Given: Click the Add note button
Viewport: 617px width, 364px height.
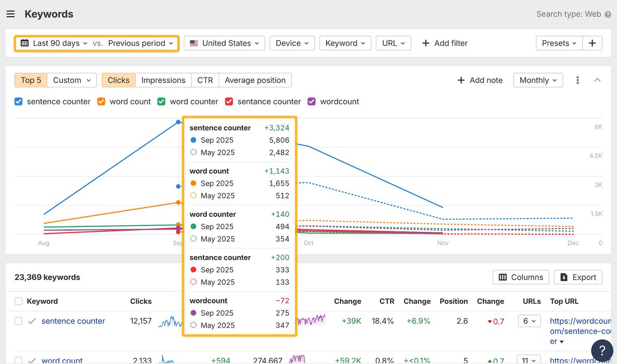Looking at the screenshot, I should [480, 80].
